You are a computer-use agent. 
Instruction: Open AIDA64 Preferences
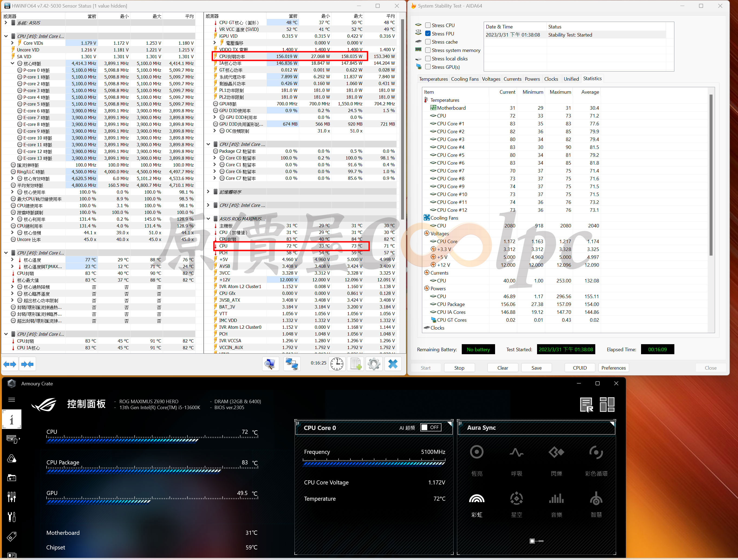click(613, 368)
